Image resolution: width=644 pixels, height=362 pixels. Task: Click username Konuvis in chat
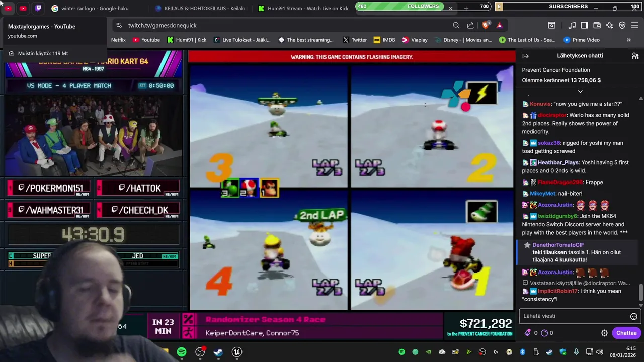point(540,104)
